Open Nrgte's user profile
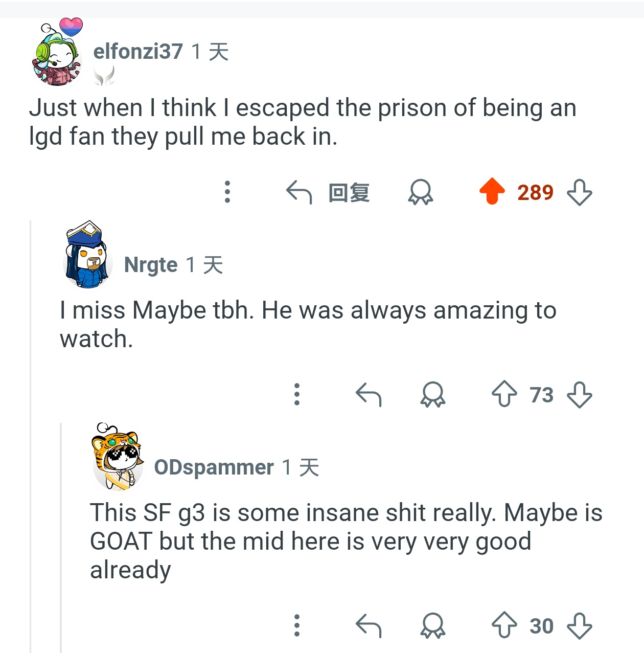Screen dimensions: 644x653 tap(151, 265)
